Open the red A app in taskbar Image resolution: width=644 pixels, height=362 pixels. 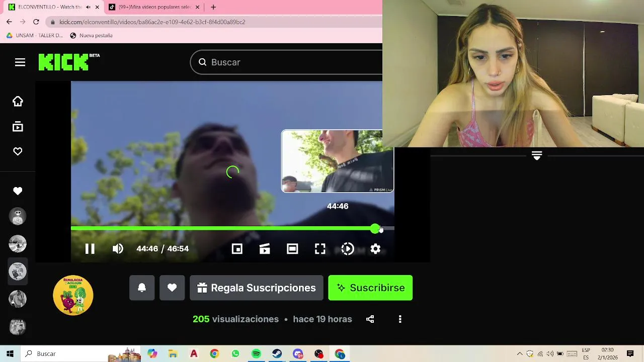pos(194,354)
